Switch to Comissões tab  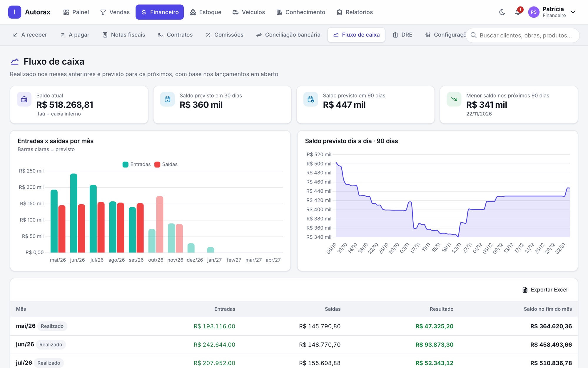click(225, 35)
